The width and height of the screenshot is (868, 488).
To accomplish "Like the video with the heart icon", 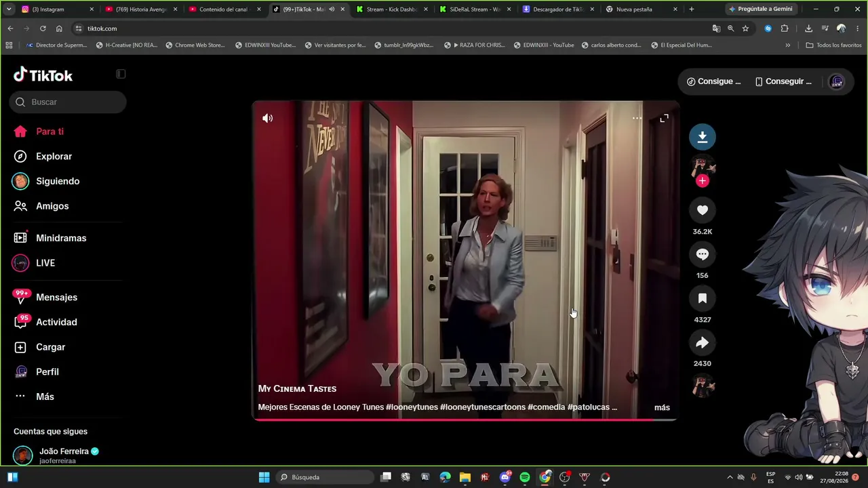I will 703,210.
